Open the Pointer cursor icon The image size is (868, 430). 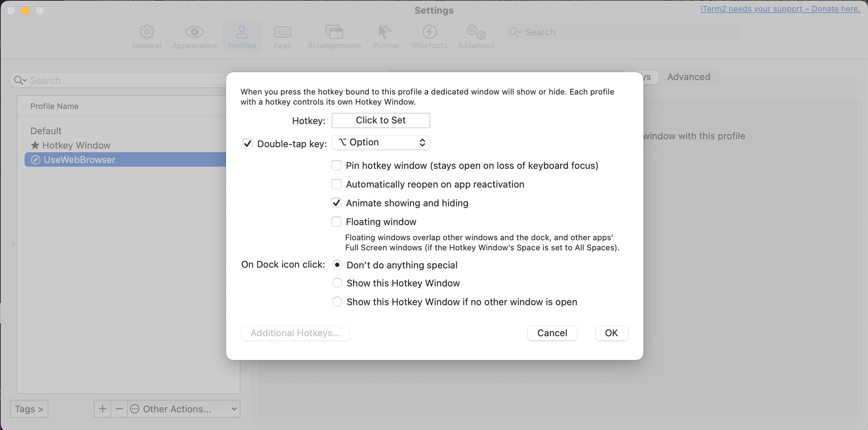(386, 32)
